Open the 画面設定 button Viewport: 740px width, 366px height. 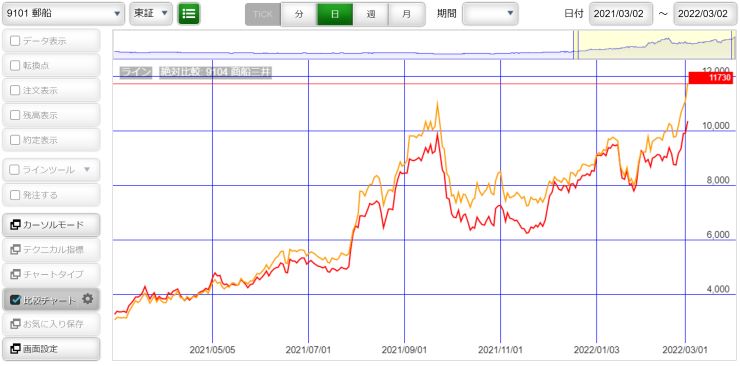[x=51, y=349]
